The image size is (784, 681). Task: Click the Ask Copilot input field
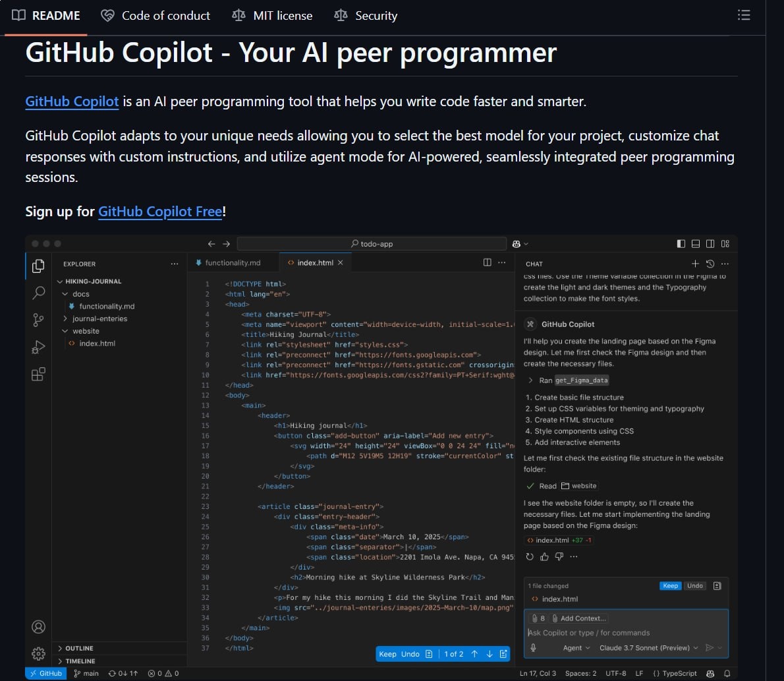pyautogui.click(x=626, y=633)
